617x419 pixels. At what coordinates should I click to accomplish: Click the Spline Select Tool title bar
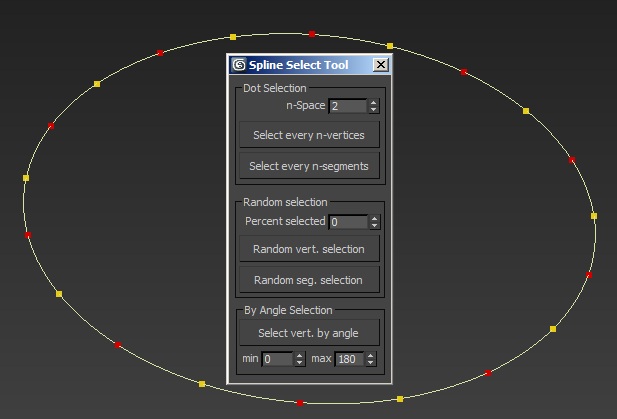[x=310, y=65]
